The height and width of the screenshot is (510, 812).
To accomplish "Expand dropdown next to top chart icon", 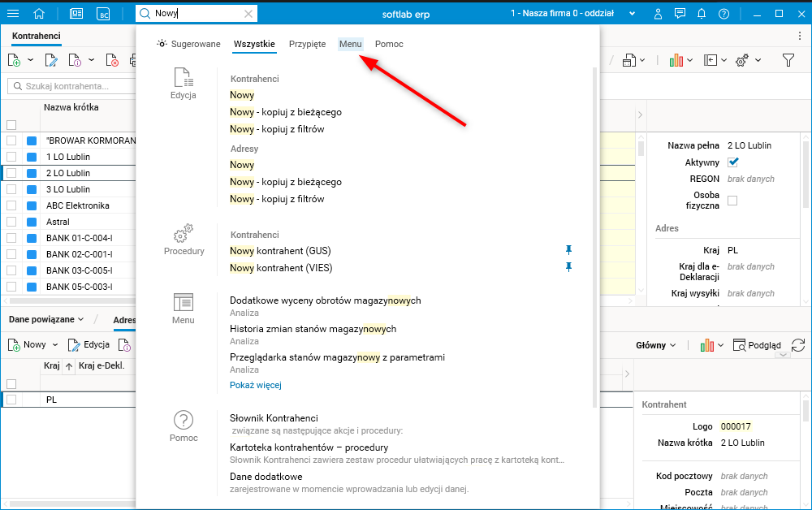I will coord(690,61).
